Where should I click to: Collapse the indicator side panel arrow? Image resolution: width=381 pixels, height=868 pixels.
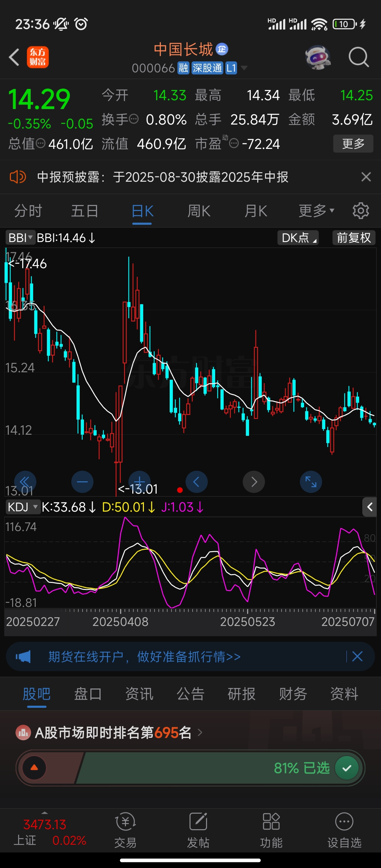pyautogui.click(x=370, y=507)
